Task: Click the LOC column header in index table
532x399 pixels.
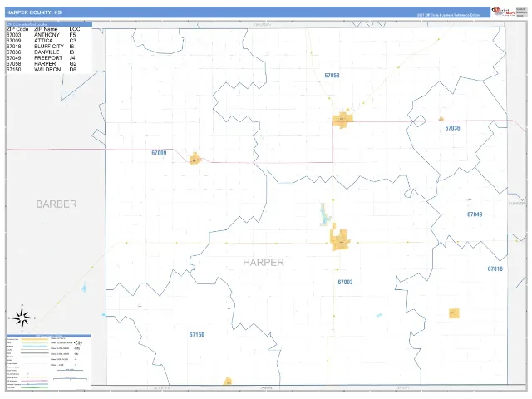Action: 75,29
